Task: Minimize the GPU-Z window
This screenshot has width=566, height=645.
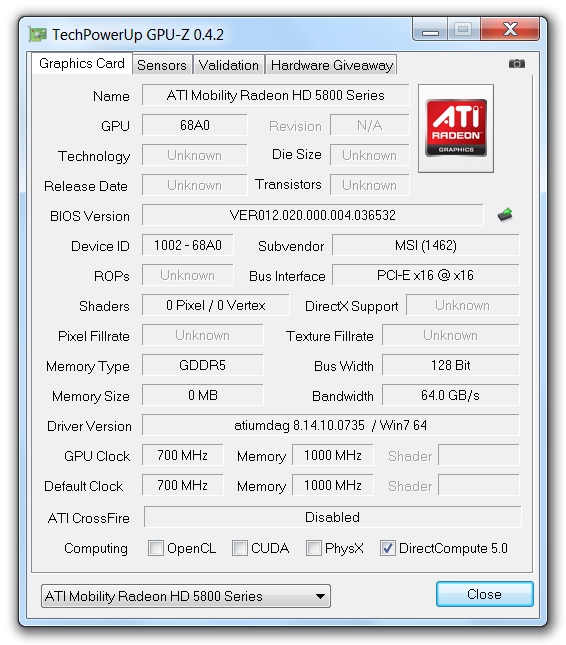Action: point(430,30)
